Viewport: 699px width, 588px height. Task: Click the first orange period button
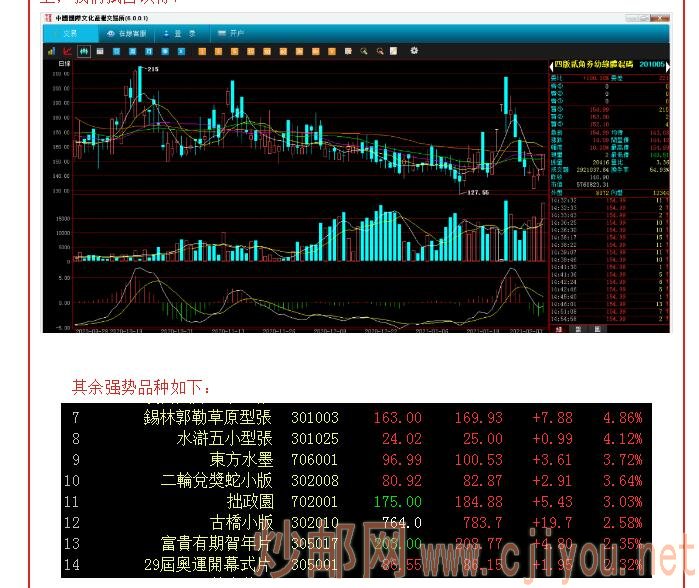point(203,50)
